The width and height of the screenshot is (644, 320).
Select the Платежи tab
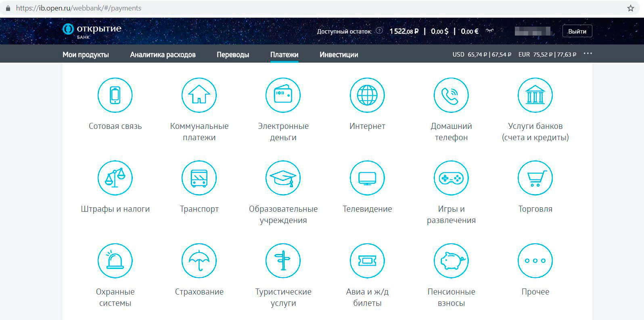coord(284,55)
